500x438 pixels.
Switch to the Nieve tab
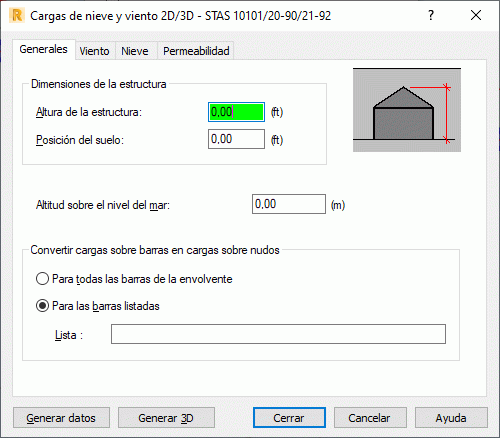coord(135,51)
